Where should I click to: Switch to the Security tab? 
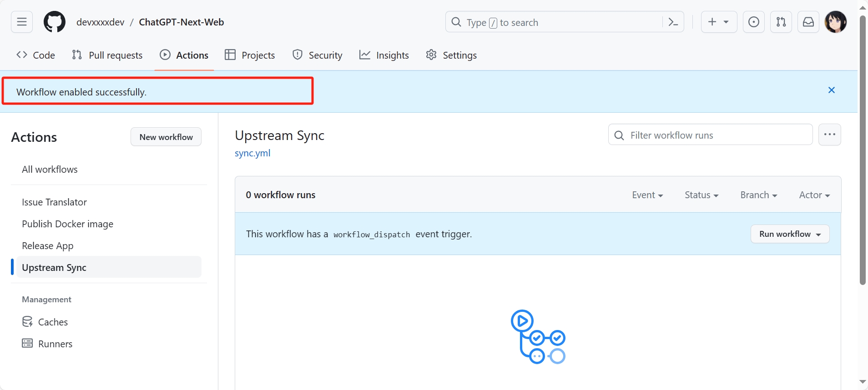pyautogui.click(x=317, y=55)
